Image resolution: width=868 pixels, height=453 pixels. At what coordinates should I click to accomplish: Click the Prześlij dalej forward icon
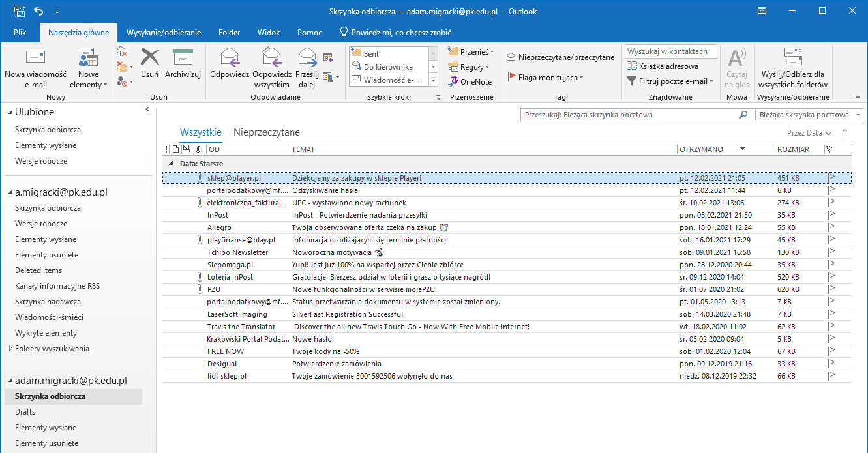(307, 58)
